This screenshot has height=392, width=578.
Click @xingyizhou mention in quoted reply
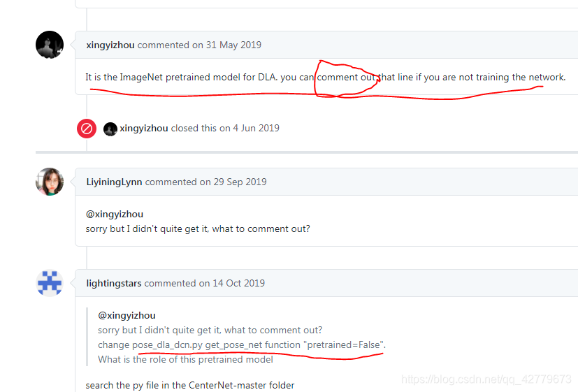click(127, 315)
